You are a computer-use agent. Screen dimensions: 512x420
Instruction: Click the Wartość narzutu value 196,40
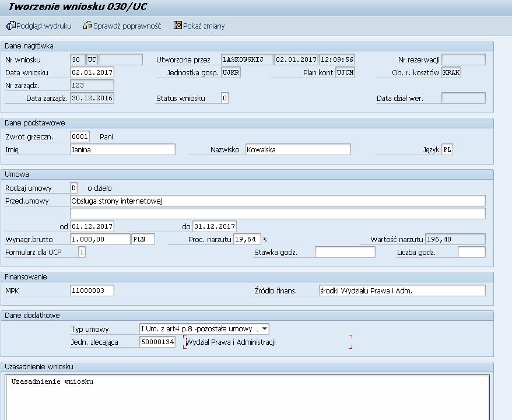coord(455,239)
